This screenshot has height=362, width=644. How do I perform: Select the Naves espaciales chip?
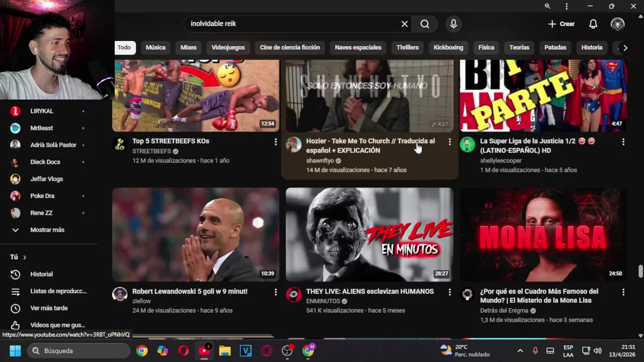pos(358,47)
